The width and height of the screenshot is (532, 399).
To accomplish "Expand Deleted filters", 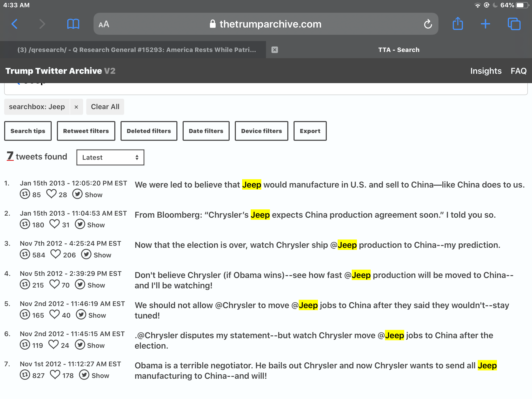I will tap(149, 131).
